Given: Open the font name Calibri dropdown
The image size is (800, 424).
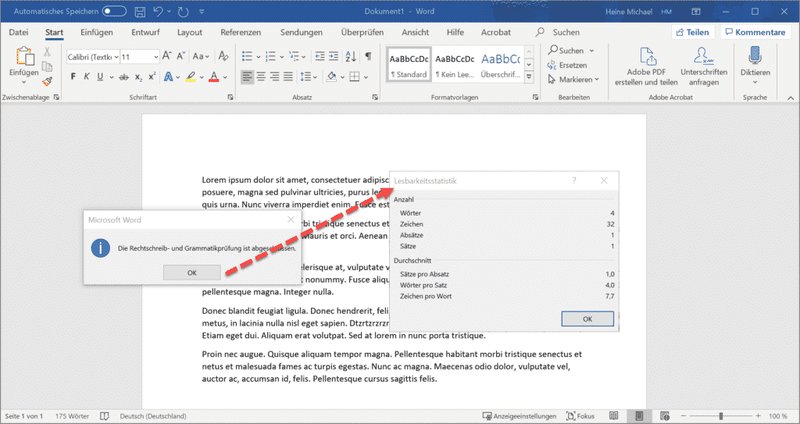Looking at the screenshot, I should (x=116, y=57).
